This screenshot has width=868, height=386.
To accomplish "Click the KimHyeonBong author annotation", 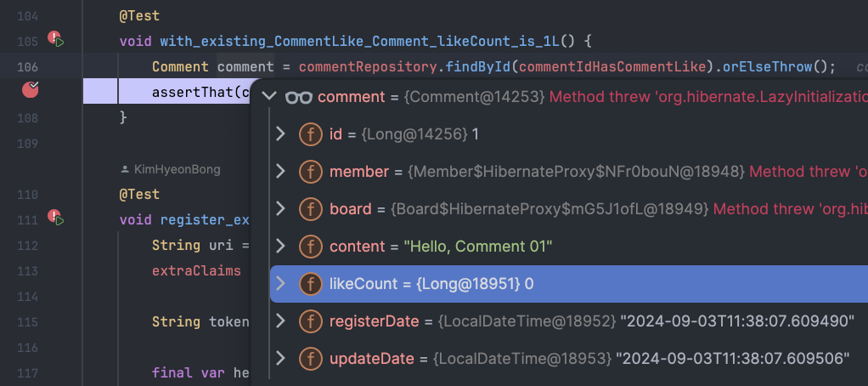I will pos(178,169).
